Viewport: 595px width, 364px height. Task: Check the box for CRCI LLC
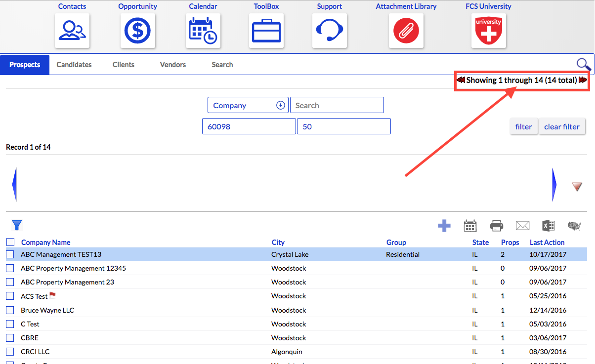tap(10, 352)
